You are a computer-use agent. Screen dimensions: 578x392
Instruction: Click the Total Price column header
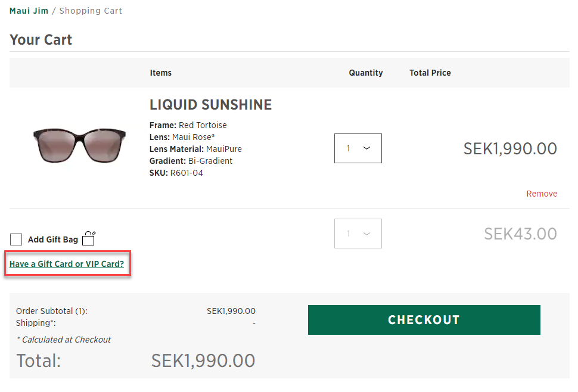pos(430,73)
